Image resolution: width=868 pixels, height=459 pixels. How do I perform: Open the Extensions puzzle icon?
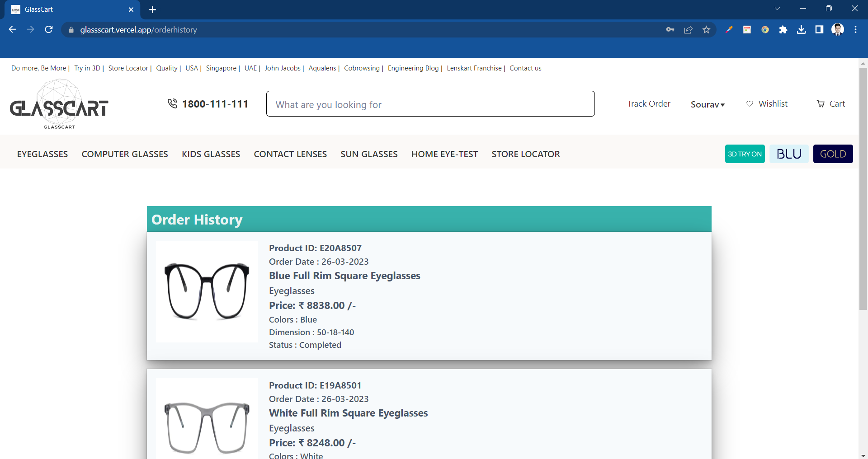783,30
